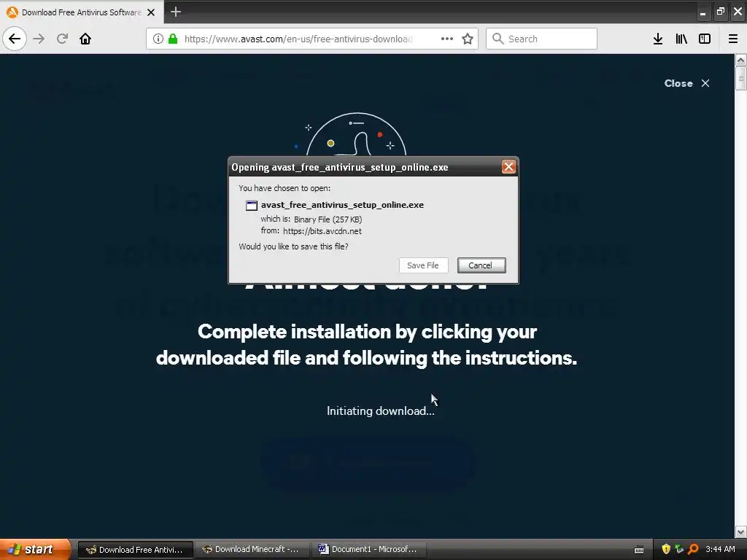This screenshot has height=560, width=747.
Task: Click the forward navigation arrow
Action: pos(39,39)
